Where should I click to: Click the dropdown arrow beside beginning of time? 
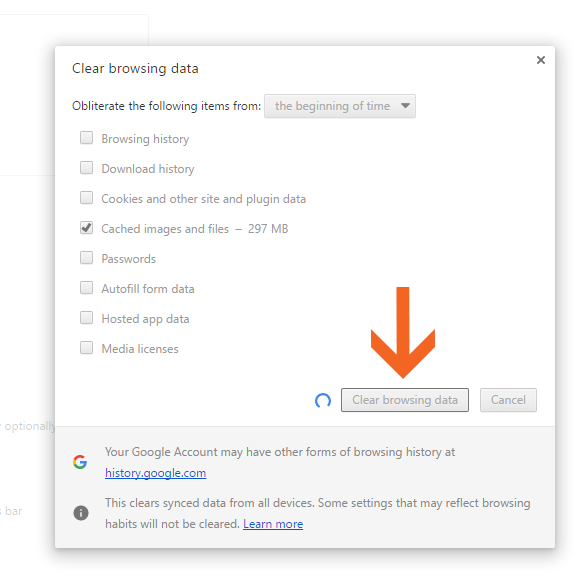pos(405,106)
